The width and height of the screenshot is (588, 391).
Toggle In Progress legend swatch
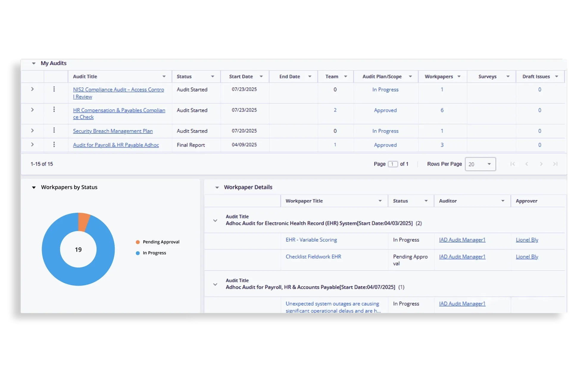pyautogui.click(x=138, y=253)
